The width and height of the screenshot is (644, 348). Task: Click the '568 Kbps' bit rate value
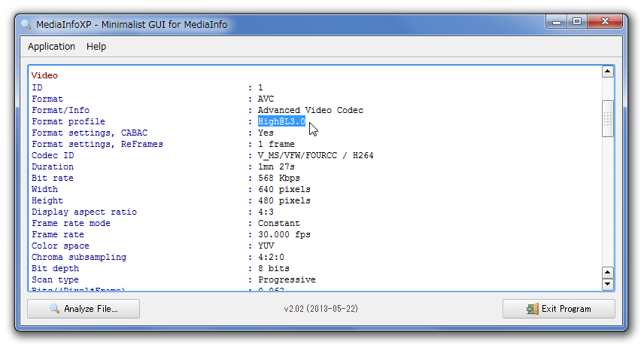(279, 178)
